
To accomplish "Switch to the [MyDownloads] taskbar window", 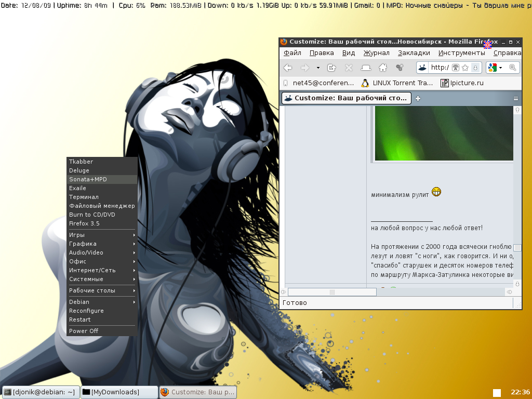I will click(119, 392).
